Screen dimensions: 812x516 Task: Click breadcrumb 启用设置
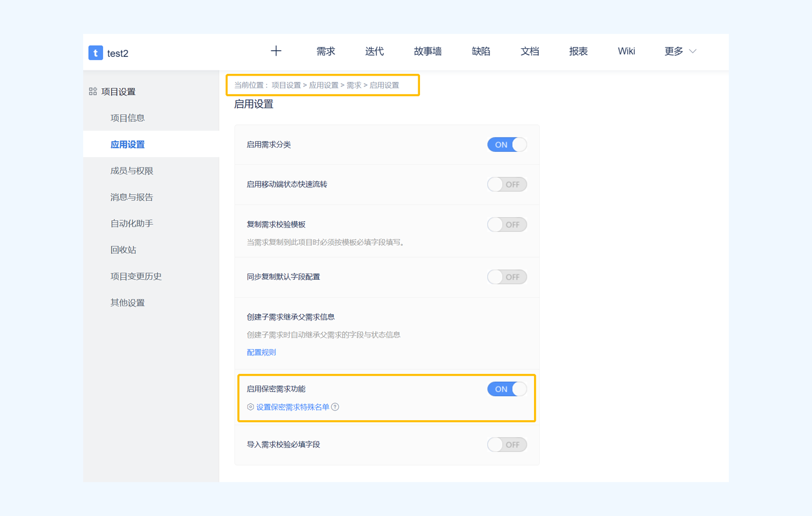point(385,85)
